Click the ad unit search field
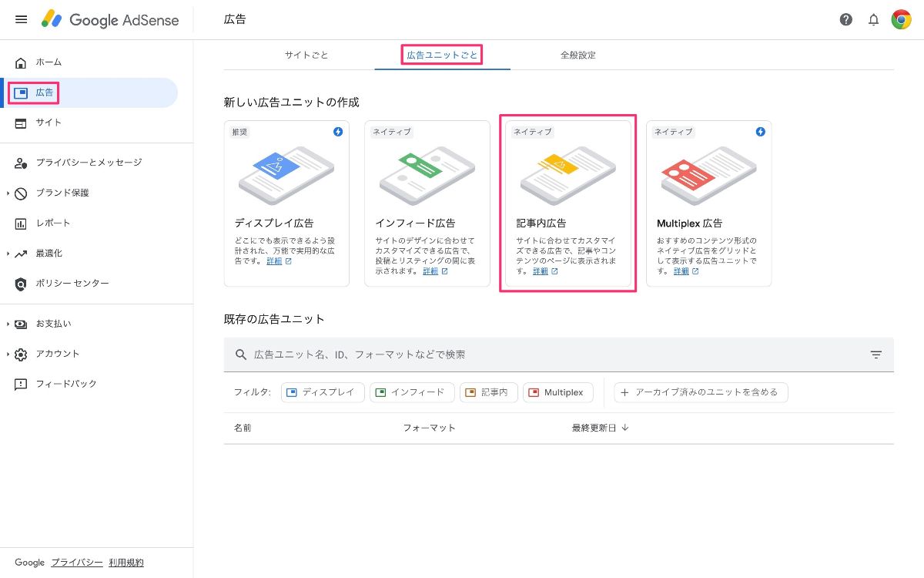Screen dimensions: 924x578 (x=559, y=355)
